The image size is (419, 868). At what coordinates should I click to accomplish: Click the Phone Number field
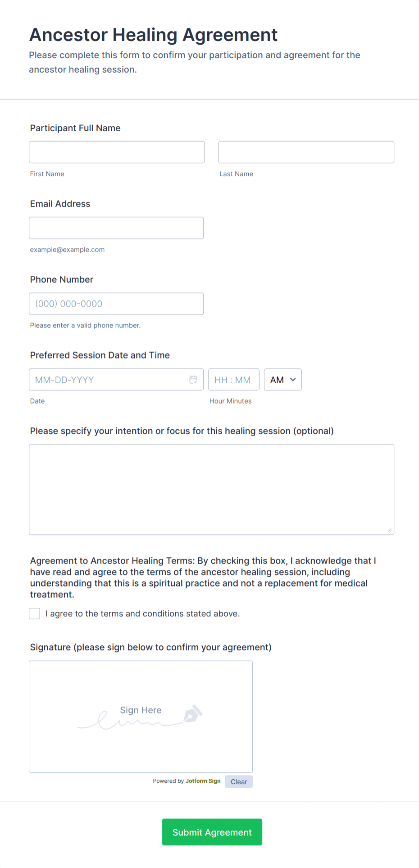point(116,303)
